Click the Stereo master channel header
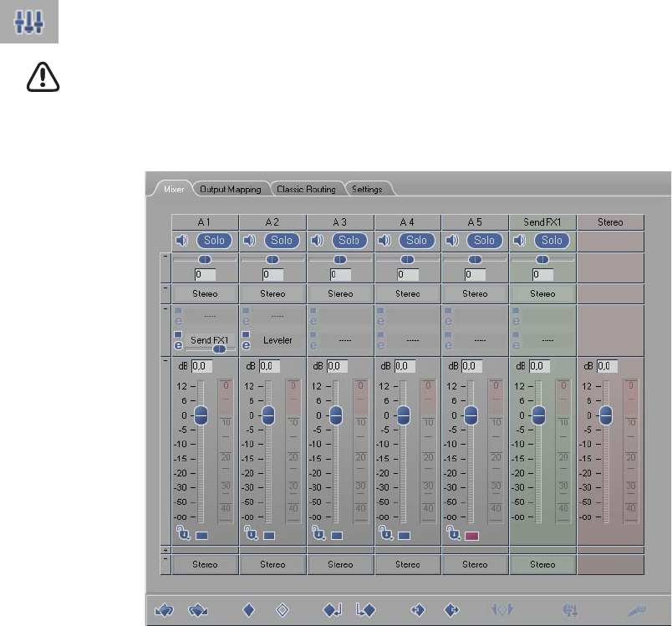The image size is (672, 626). pyautogui.click(x=610, y=222)
